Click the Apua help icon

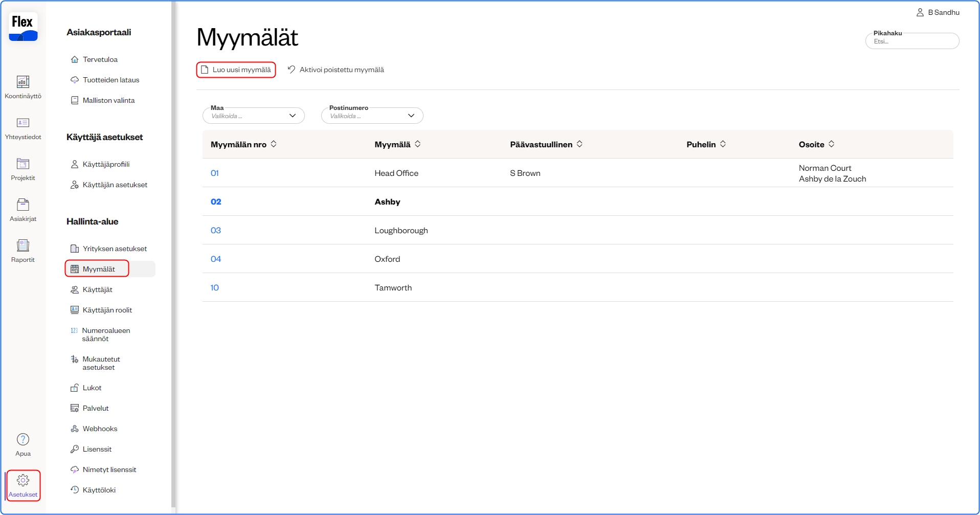23,440
